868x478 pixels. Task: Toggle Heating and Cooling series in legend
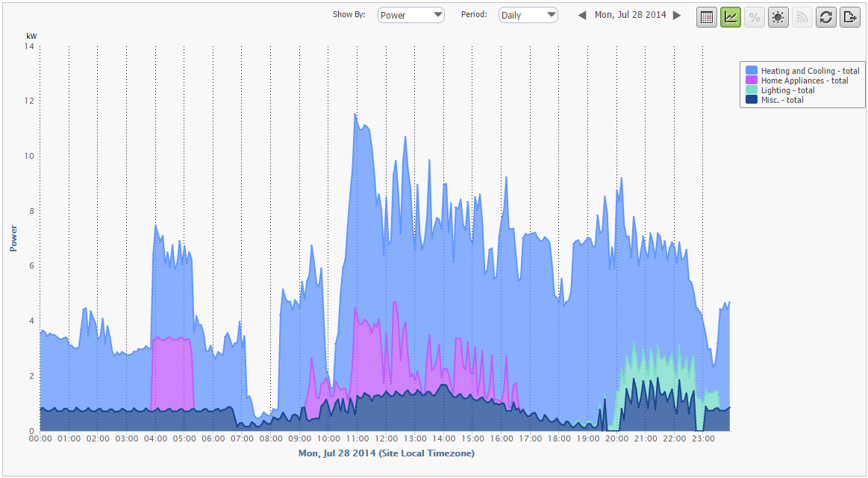(810, 71)
